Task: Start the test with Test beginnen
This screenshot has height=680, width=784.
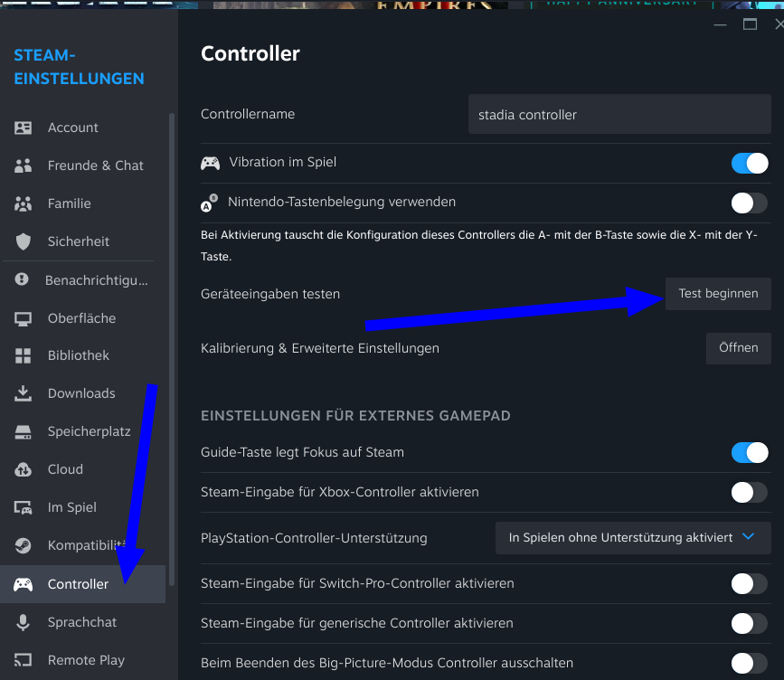Action: pyautogui.click(x=718, y=294)
